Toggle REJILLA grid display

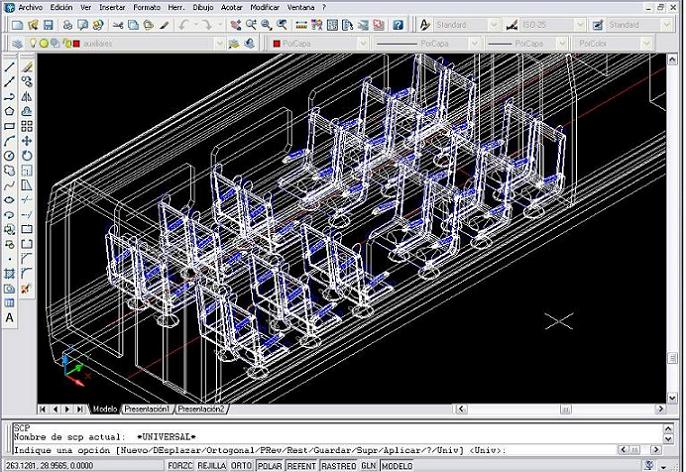coord(211,466)
